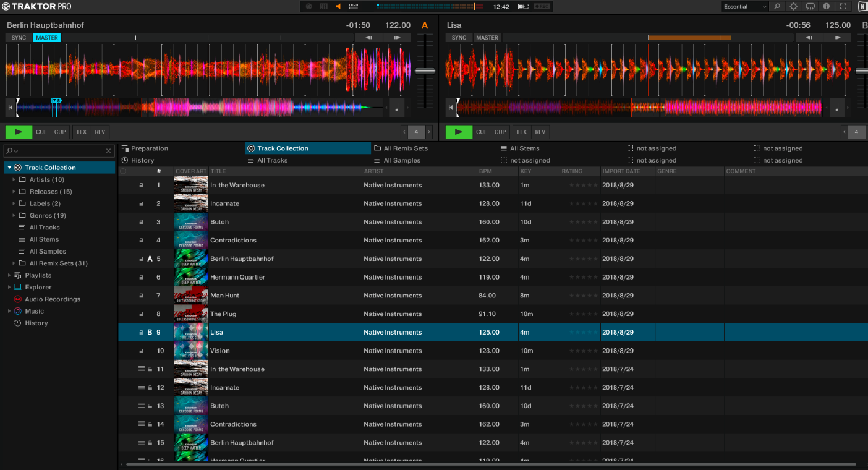Toggle REV reverse mode on Deck A

pyautogui.click(x=100, y=132)
